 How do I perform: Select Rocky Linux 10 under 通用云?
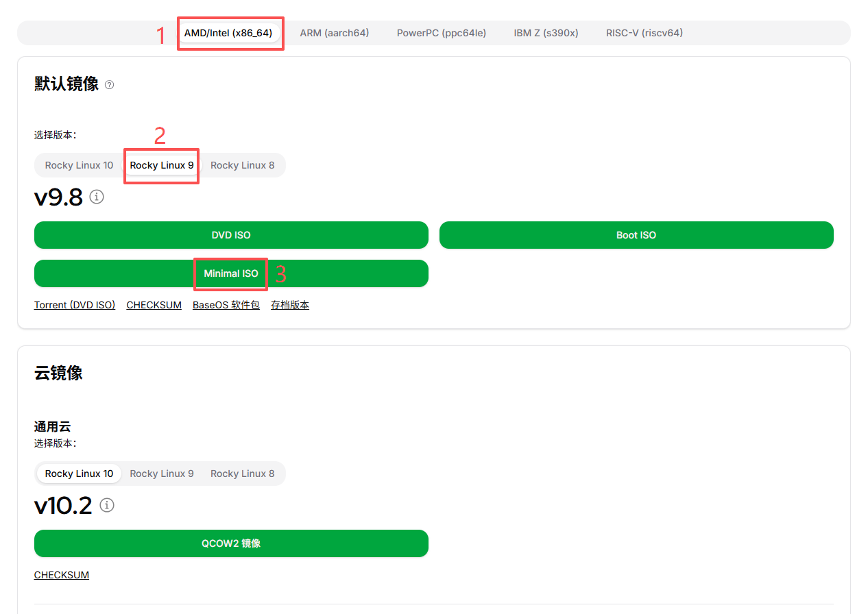pos(80,474)
